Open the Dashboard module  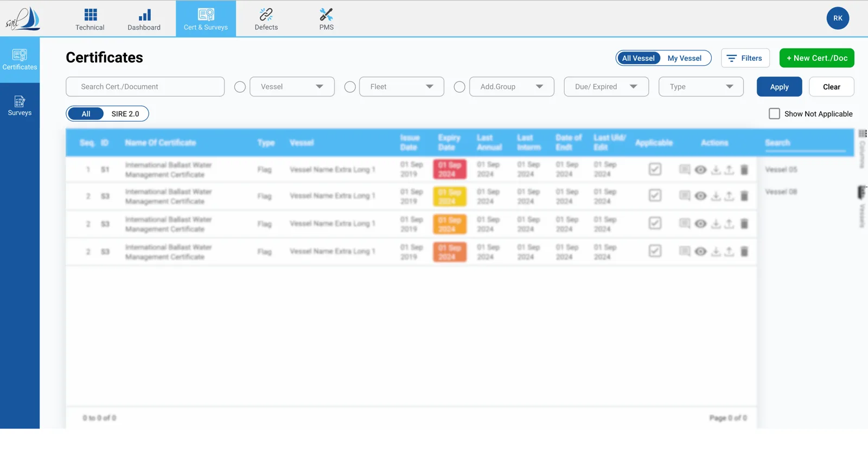(144, 19)
